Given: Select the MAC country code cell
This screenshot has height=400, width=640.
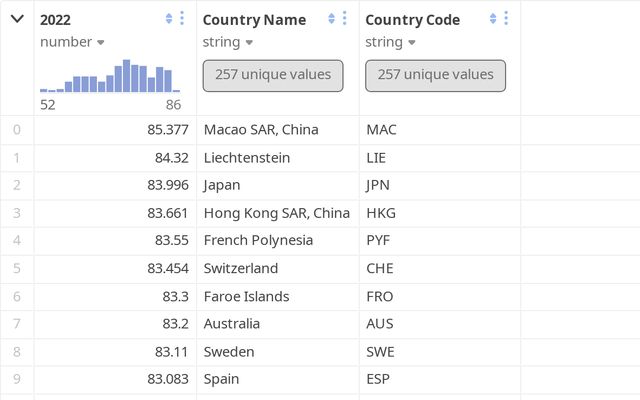Looking at the screenshot, I should coord(440,130).
